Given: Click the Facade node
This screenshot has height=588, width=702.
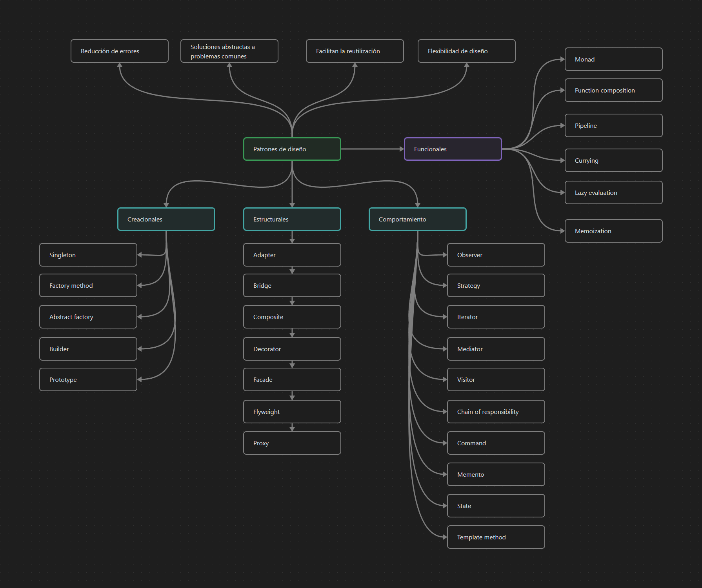Looking at the screenshot, I should (292, 379).
